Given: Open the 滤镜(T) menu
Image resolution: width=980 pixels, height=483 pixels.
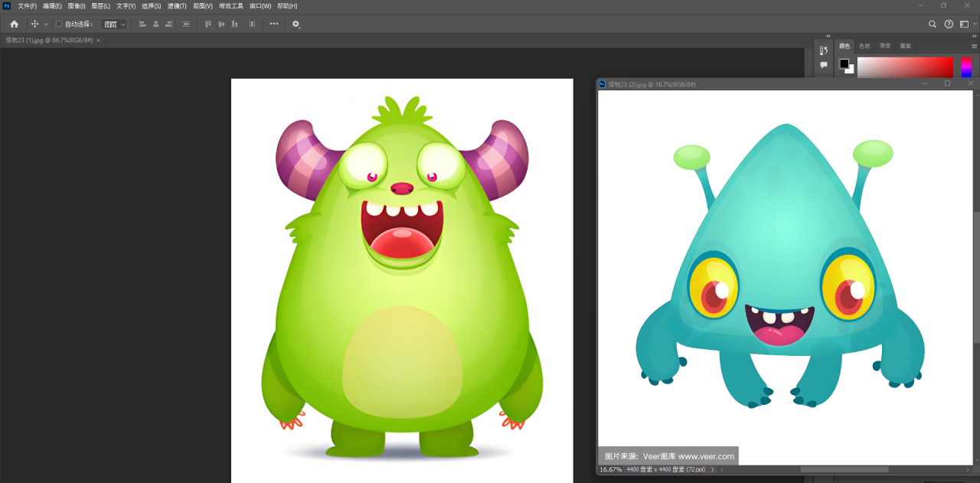Looking at the screenshot, I should [x=178, y=5].
